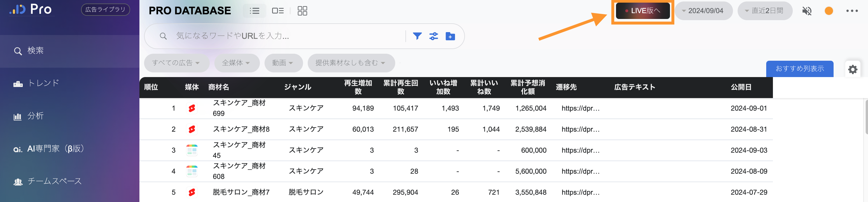Click the blue funnel filter icon
This screenshot has width=868, height=202.
417,36
